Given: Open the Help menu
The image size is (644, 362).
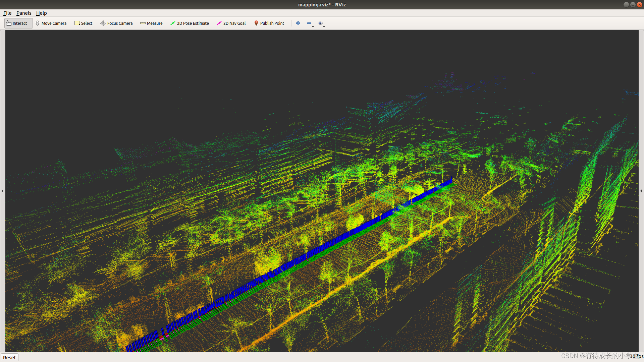Looking at the screenshot, I should click(x=41, y=13).
